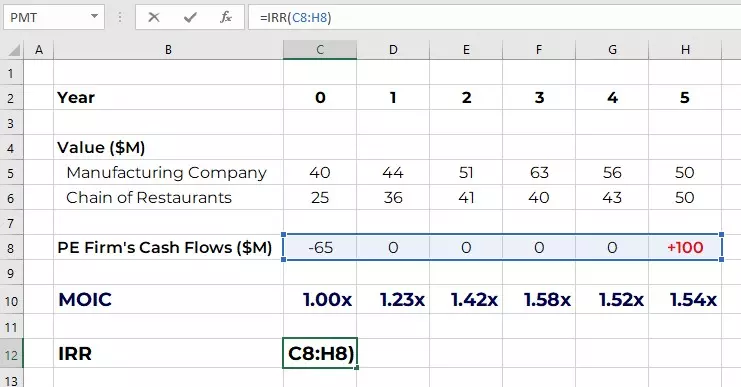Image resolution: width=741 pixels, height=387 pixels.
Task: Click Chain of Restaurants value 43
Action: click(x=612, y=198)
